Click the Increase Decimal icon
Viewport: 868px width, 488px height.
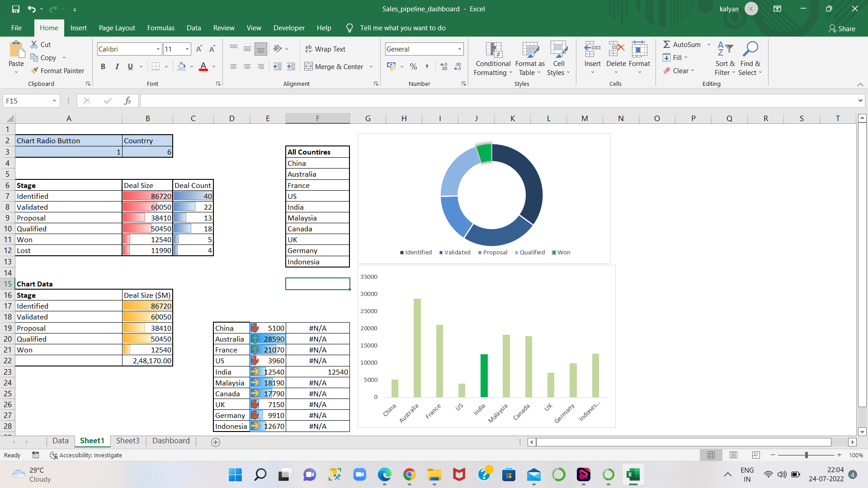pyautogui.click(x=444, y=66)
